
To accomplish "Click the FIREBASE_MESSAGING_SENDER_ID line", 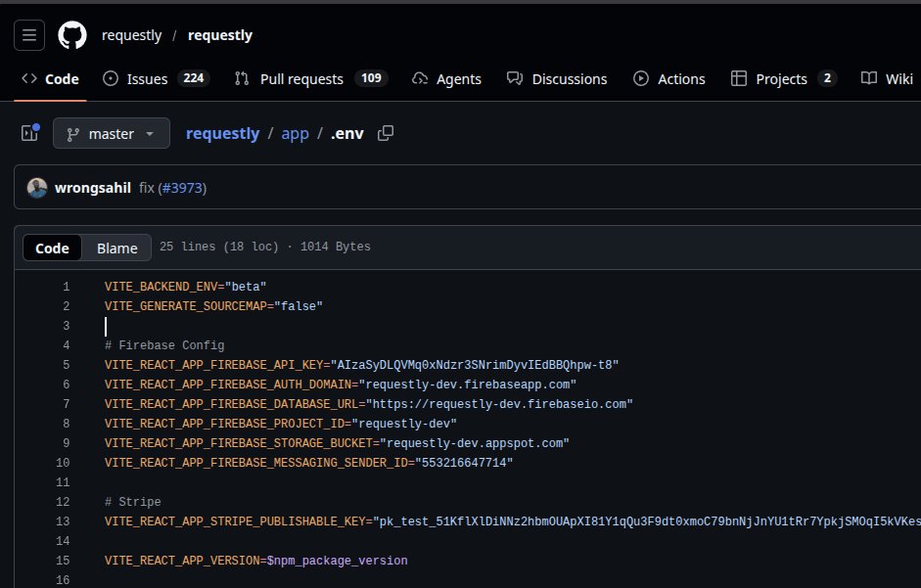I will click(308, 463).
